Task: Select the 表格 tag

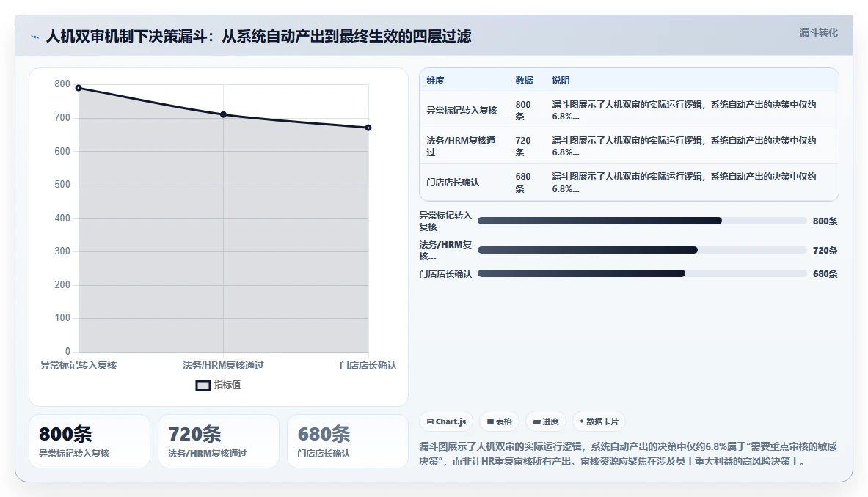Action: pos(500,421)
